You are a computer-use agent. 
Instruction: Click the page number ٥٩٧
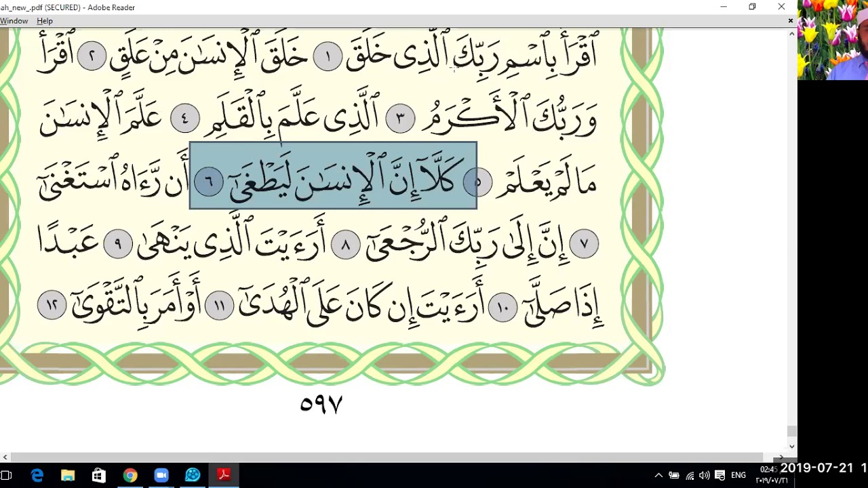321,405
